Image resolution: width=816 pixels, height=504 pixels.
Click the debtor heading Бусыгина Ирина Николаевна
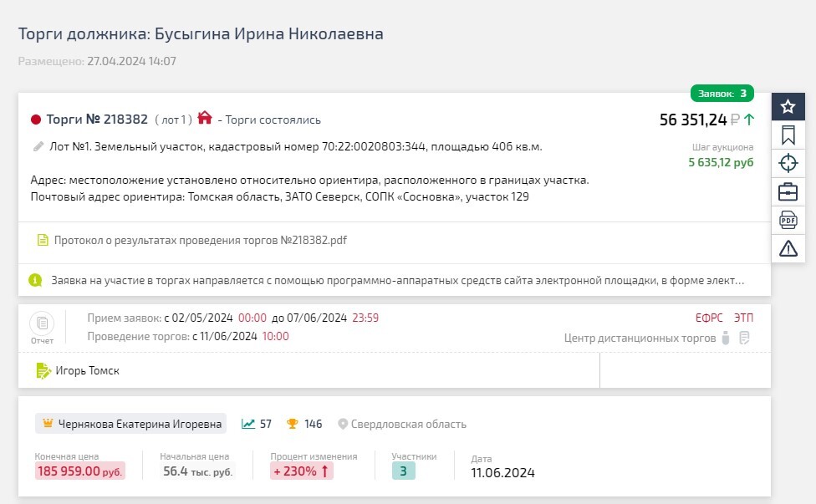click(x=269, y=33)
